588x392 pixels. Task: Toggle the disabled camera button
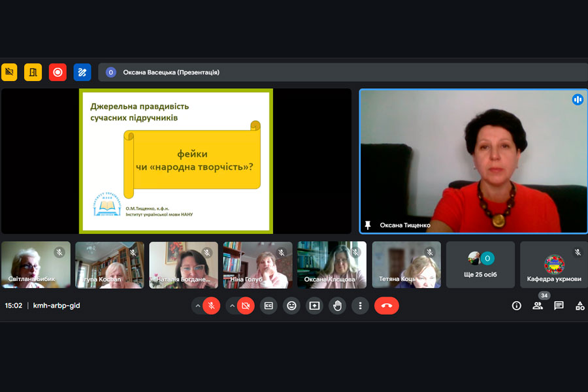pos(246,306)
